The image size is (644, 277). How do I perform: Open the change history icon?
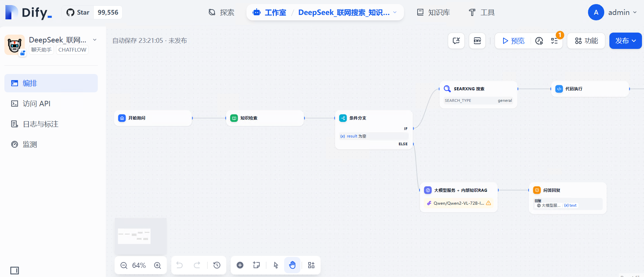point(217,265)
